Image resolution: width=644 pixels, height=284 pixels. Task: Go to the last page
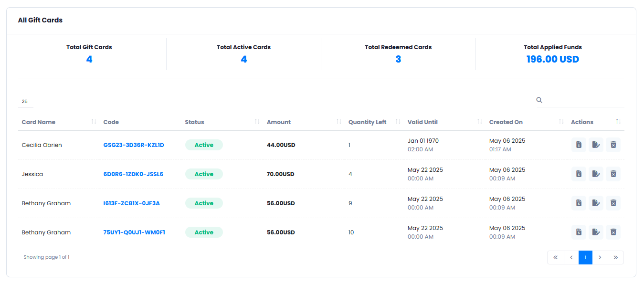(x=615, y=257)
